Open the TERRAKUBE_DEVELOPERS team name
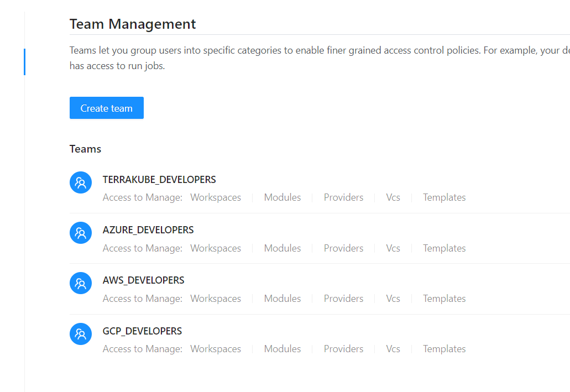The height and width of the screenshot is (392, 570). click(159, 180)
